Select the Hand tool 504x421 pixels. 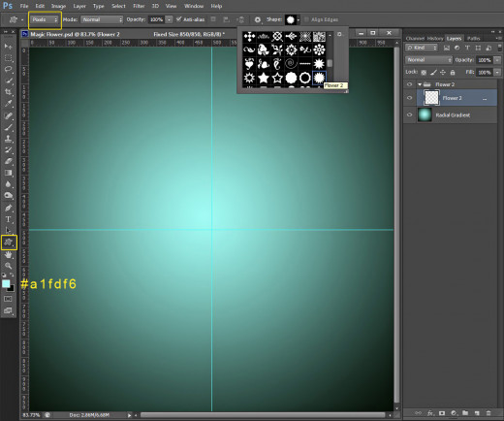point(9,255)
